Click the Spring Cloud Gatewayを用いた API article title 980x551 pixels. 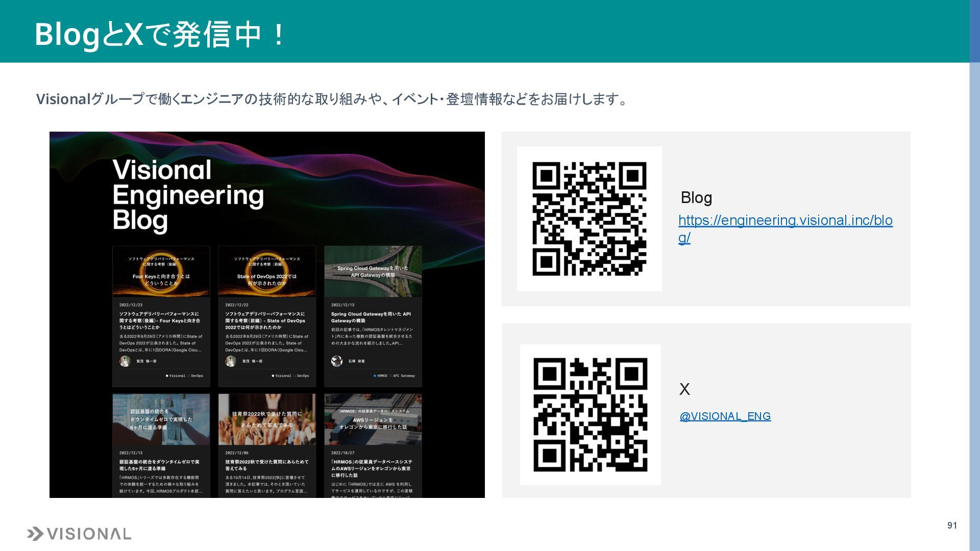point(371,317)
